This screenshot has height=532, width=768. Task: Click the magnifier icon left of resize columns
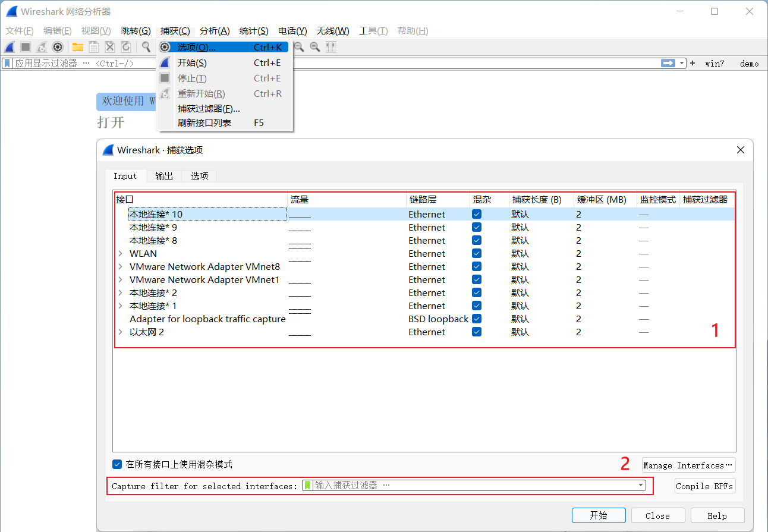315,47
